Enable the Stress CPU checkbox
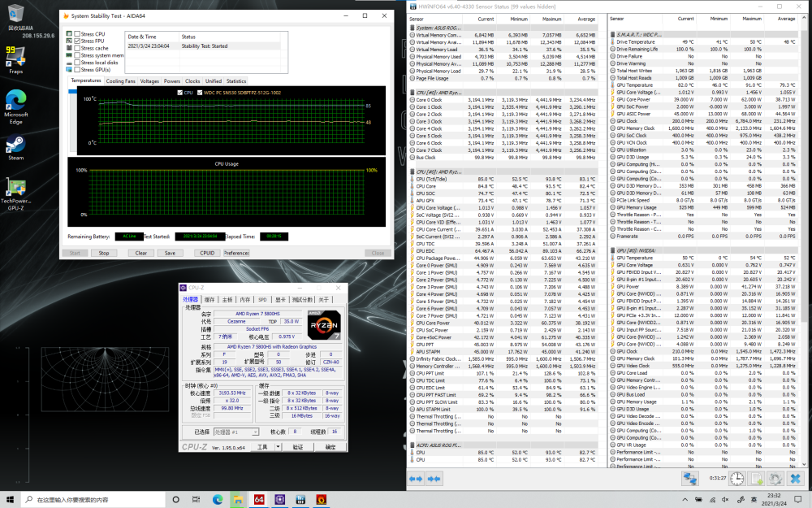This screenshot has height=508, width=812. coord(76,33)
